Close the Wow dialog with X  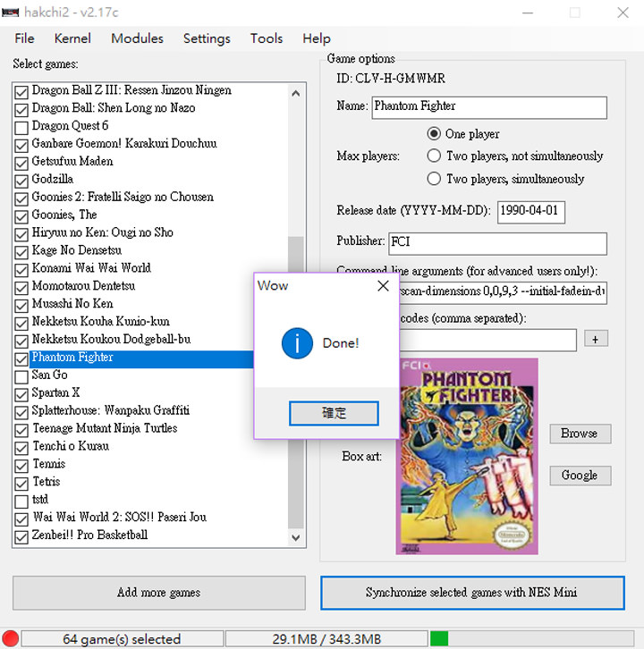[x=383, y=286]
